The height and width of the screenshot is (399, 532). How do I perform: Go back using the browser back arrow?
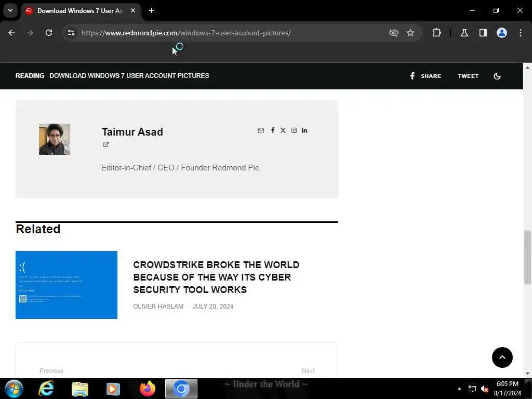(11, 33)
